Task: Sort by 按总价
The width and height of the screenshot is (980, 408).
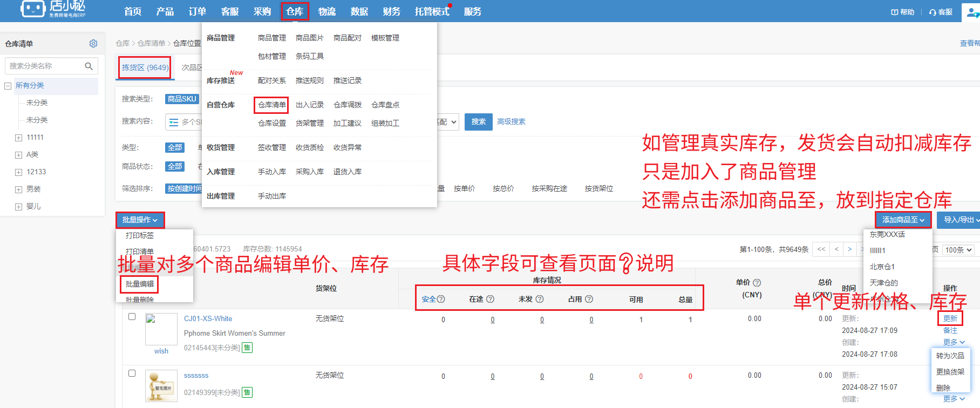Action: 503,189
